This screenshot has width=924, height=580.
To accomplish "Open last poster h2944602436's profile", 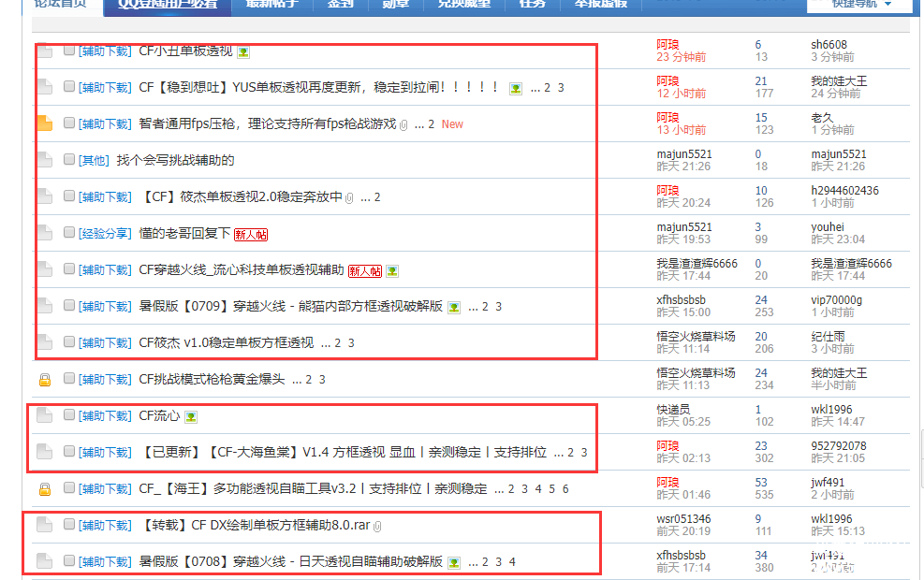I will pyautogui.click(x=845, y=190).
